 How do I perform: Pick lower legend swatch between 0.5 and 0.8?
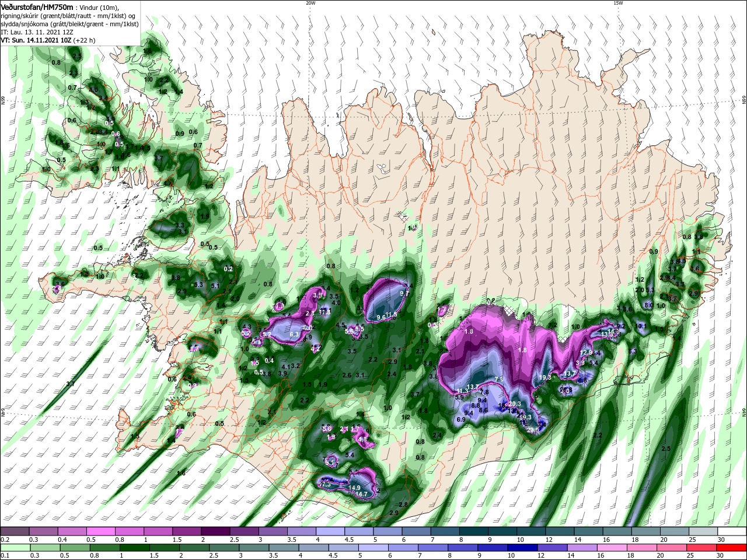click(x=76, y=548)
